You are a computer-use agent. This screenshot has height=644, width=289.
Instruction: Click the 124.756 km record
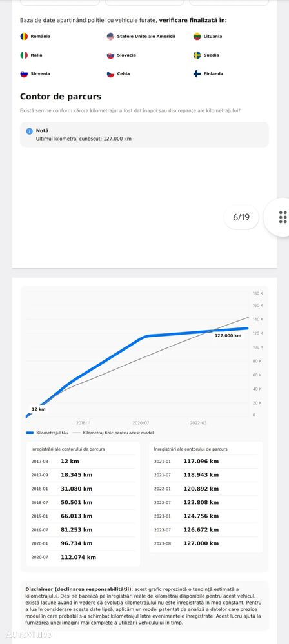point(206,516)
